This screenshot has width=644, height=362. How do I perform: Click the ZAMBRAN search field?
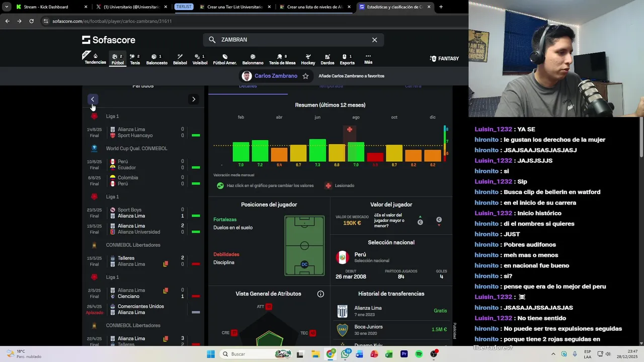[293, 40]
